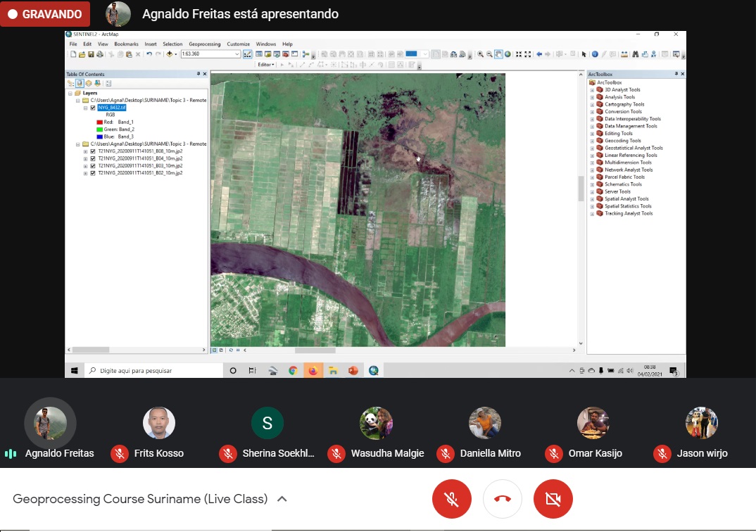Select the Zoom In tool

tap(481, 54)
